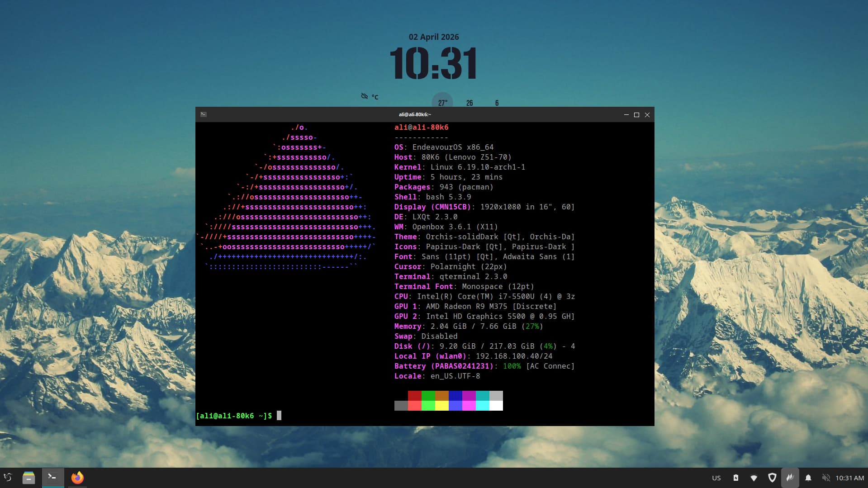Screen dimensions: 868x488
Task: Open the EndeavourOS application menu bird icon
Action: click(x=8, y=478)
